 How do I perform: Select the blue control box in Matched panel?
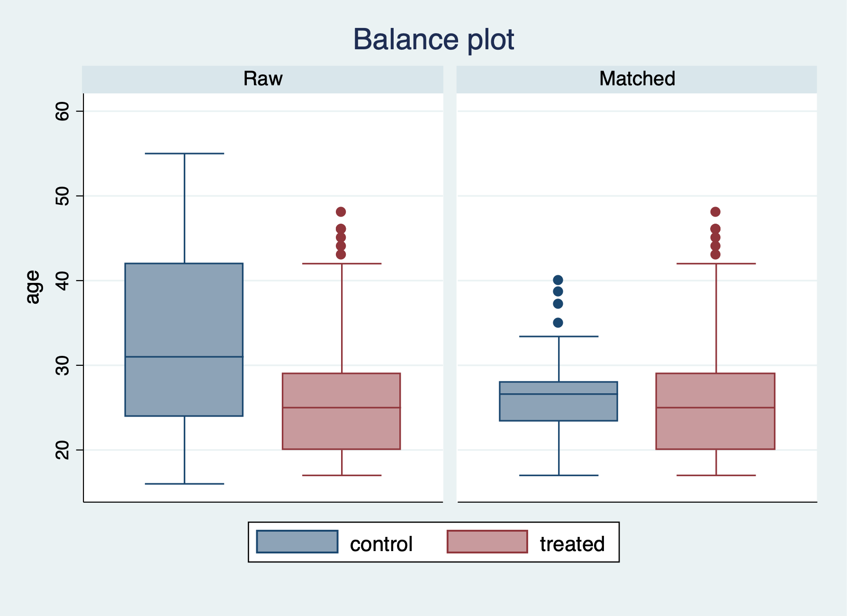pos(559,408)
